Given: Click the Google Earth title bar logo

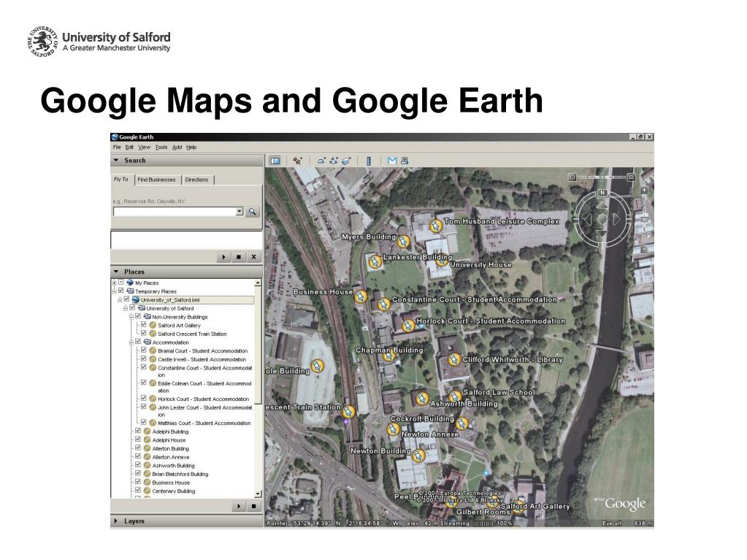Looking at the screenshot, I should (x=115, y=137).
